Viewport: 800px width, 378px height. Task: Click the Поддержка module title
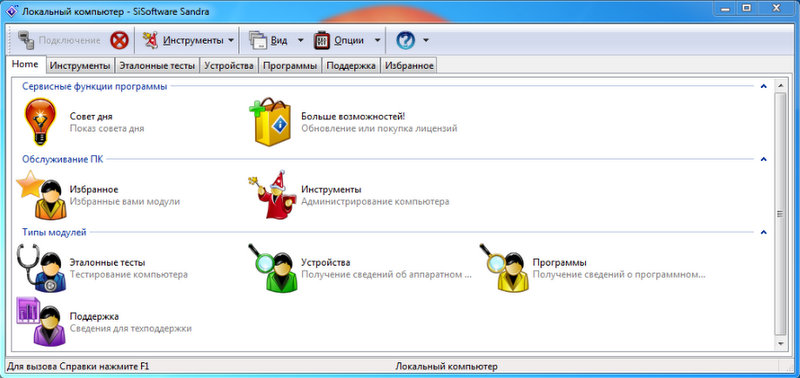pos(94,316)
